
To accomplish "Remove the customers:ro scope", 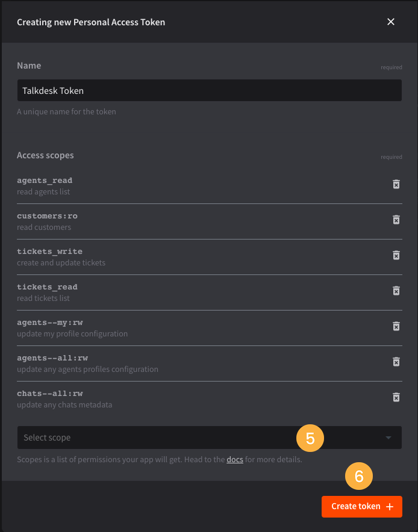I will click(396, 220).
